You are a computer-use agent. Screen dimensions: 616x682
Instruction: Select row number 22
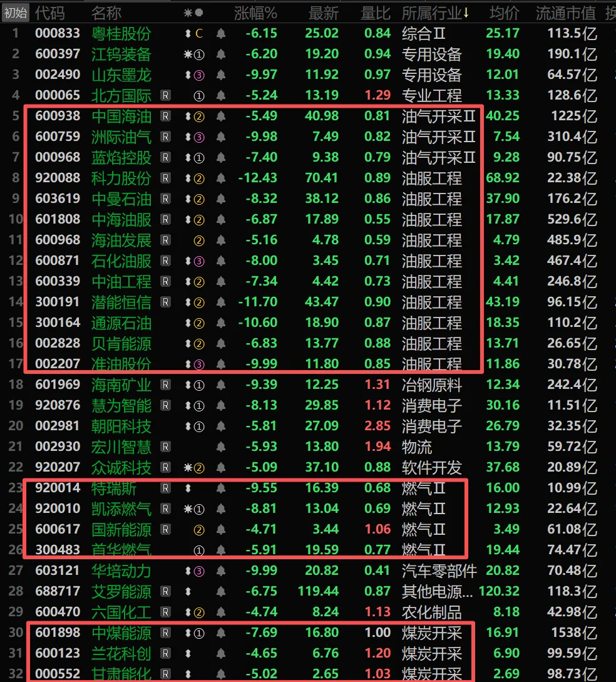(x=16, y=468)
